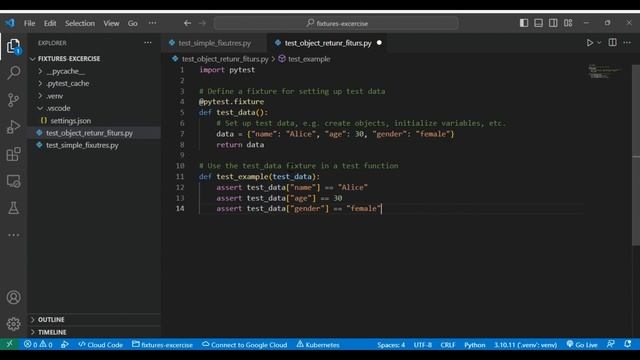640x360 pixels.
Task: Open the File menu
Action: pos(29,23)
